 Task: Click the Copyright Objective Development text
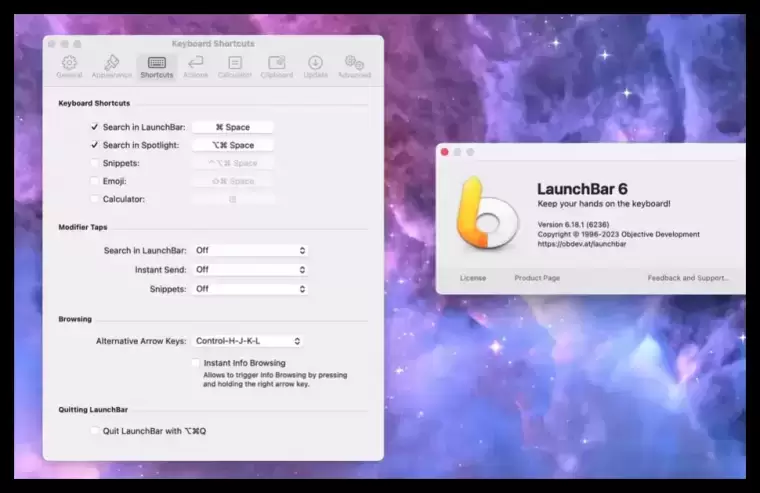pos(618,234)
